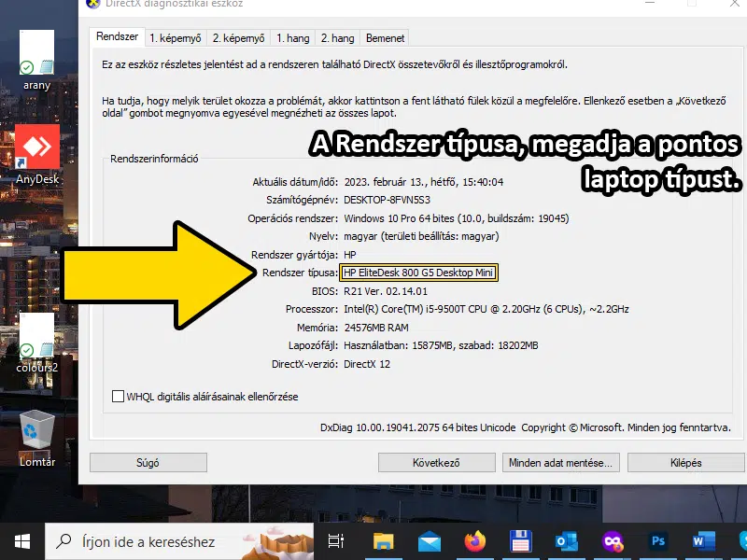This screenshot has height=560, width=747.
Task: Click the "Operációs rendszer:" label
Action: click(x=293, y=218)
